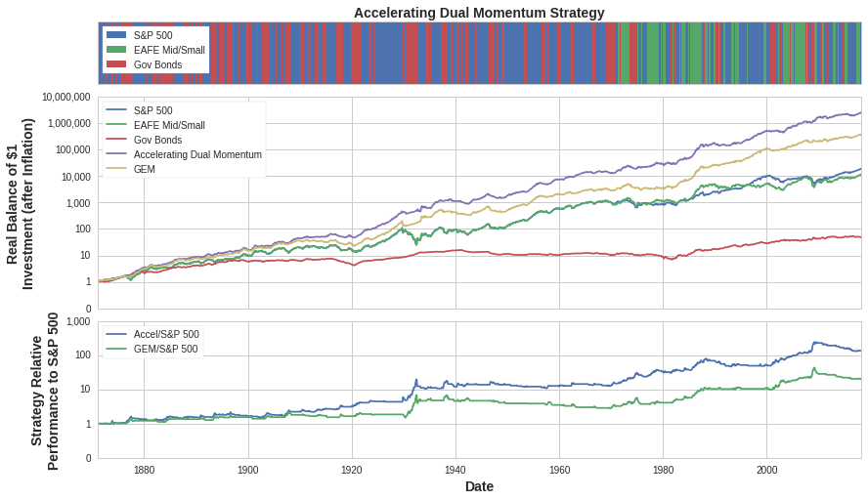Screen dimensions: 868x500
Task: Click the 1940 tick label on the x-axis
Action: pos(456,470)
